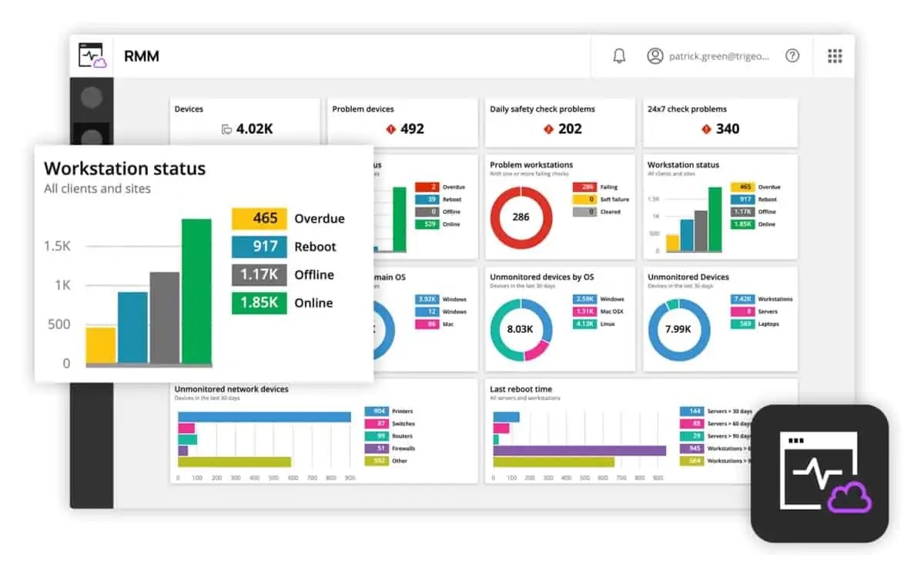Image resolution: width=924 pixels, height=578 pixels.
Task: Click the 286 donut chart center
Action: point(521,217)
